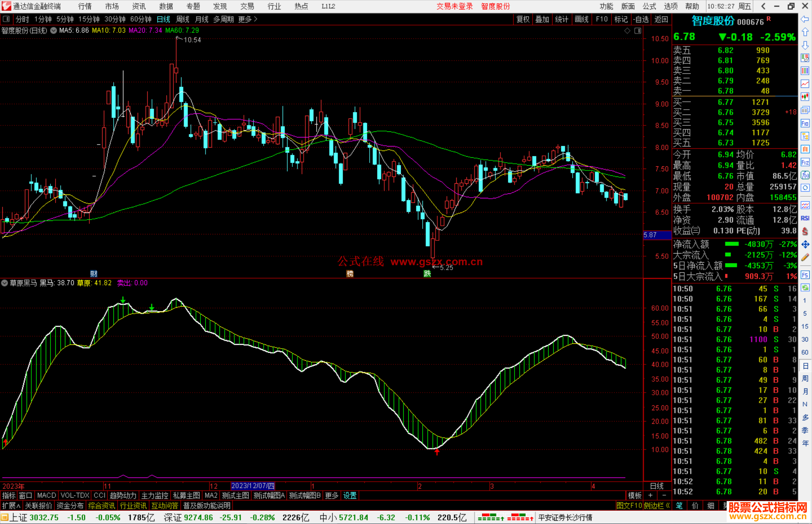Open the RSI indicator sidebar icon
812x524 pixels.
(x=805, y=218)
